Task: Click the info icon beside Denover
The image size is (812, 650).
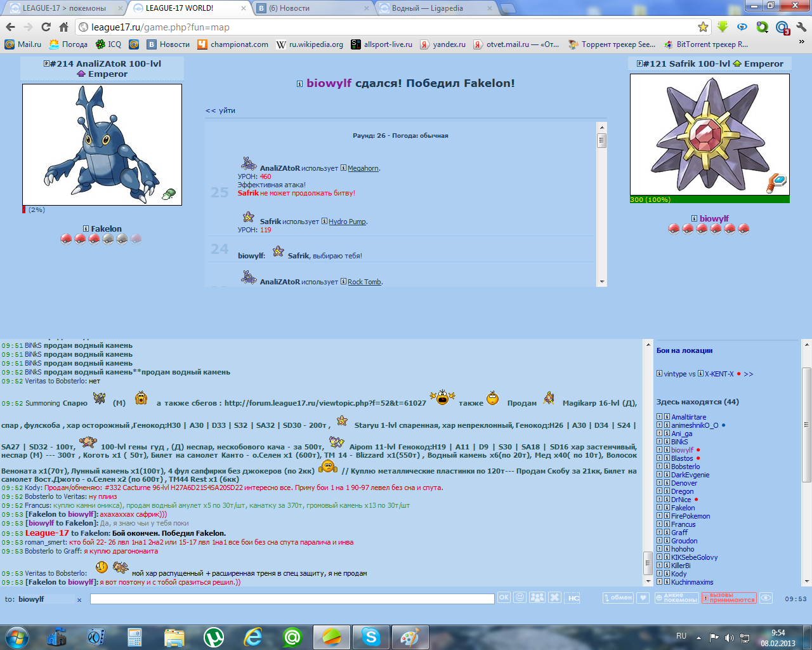Action: pyautogui.click(x=667, y=483)
